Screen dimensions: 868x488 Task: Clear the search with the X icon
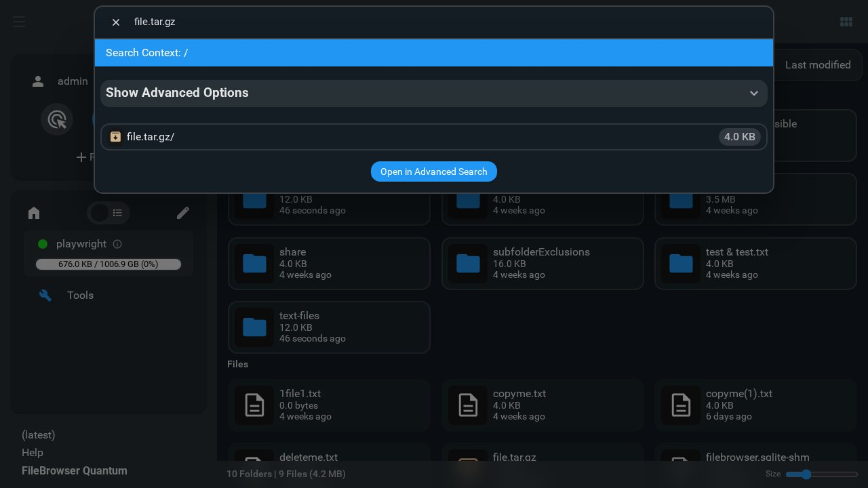[x=116, y=22]
